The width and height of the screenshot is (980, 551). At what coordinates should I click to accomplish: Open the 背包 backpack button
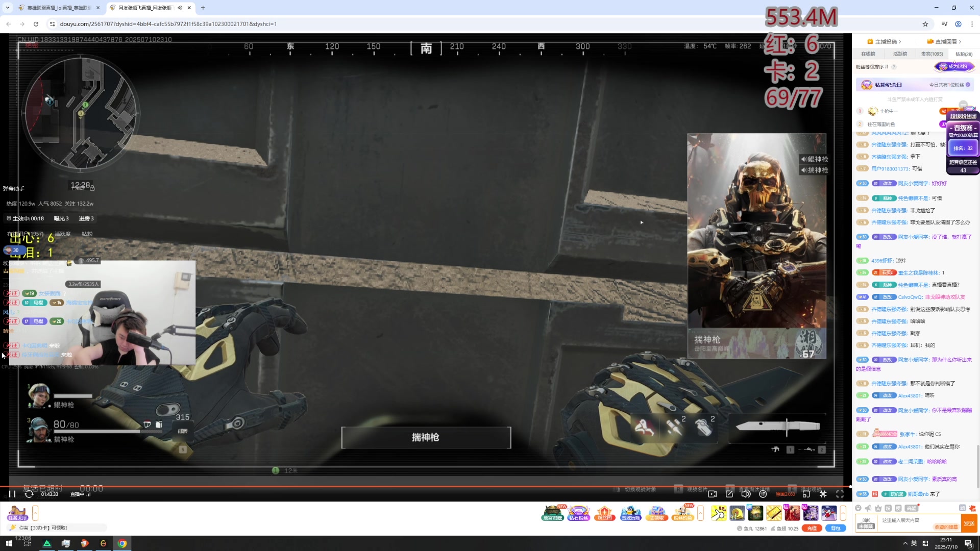836,529
